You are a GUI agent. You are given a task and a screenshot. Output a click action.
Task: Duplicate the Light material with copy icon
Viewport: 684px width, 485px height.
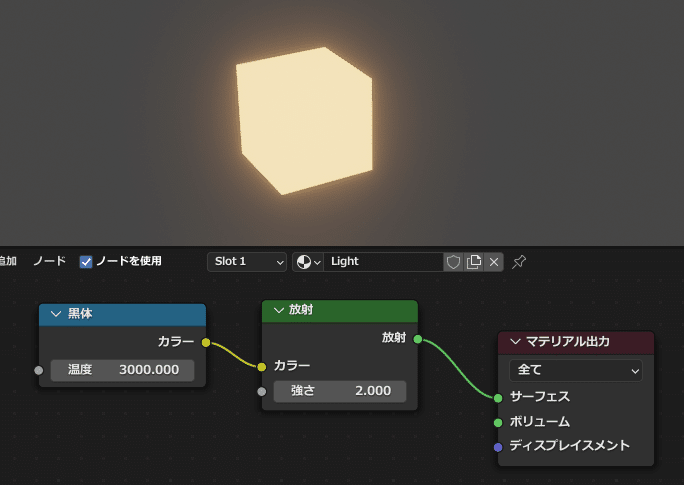click(x=474, y=262)
